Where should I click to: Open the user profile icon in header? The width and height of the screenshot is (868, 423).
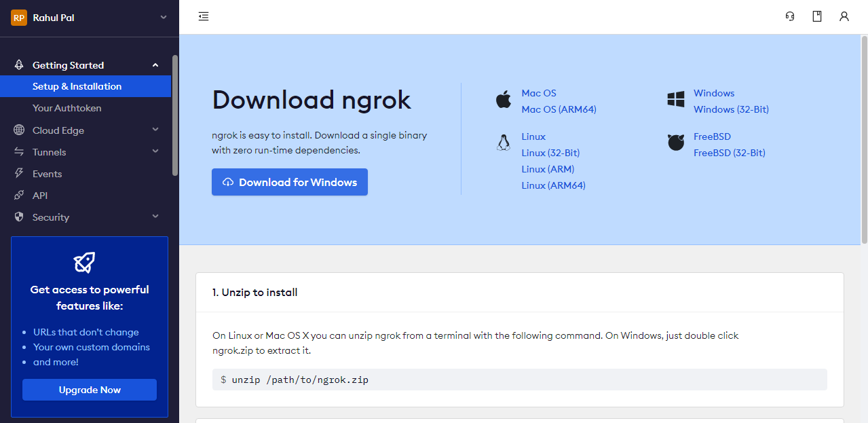pyautogui.click(x=844, y=16)
